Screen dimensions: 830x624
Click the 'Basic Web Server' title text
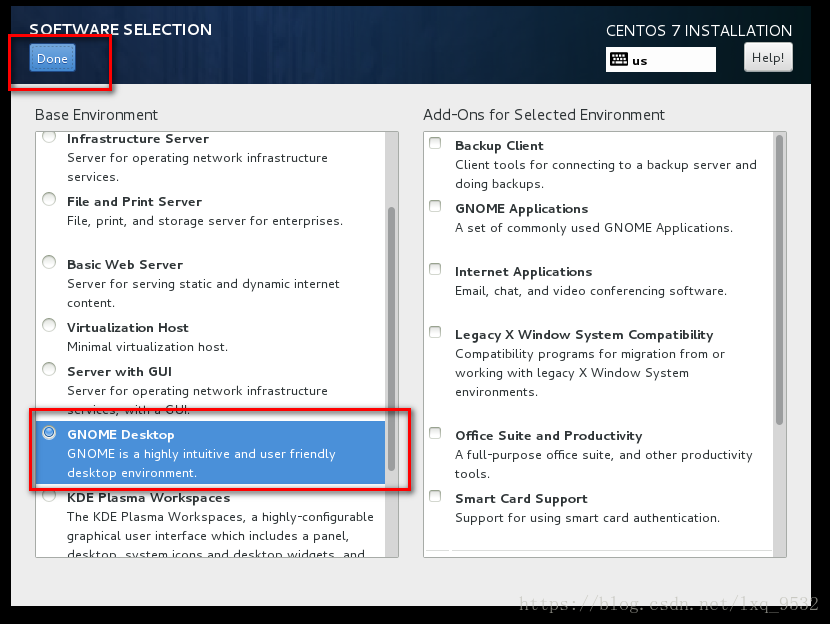pyautogui.click(x=125, y=265)
